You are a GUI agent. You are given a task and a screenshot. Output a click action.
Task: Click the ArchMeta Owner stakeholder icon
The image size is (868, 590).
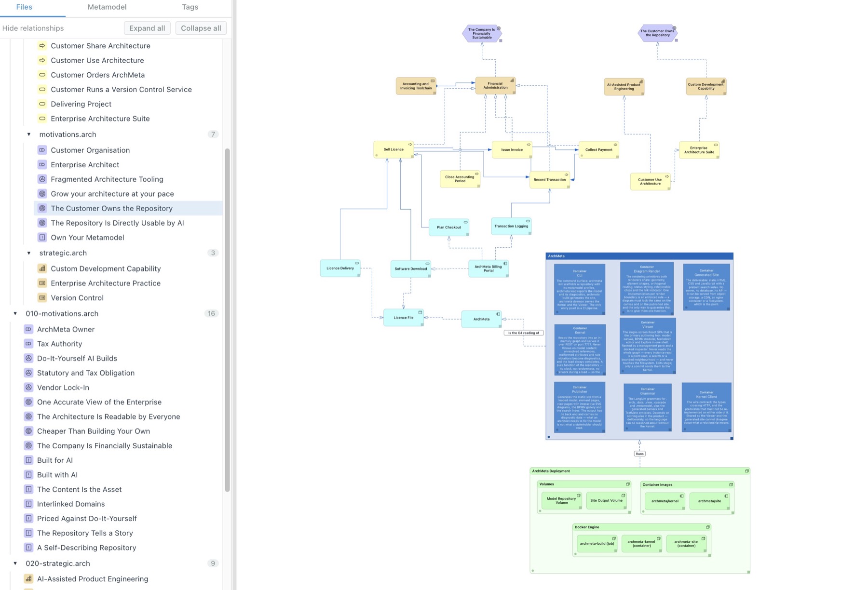29,330
